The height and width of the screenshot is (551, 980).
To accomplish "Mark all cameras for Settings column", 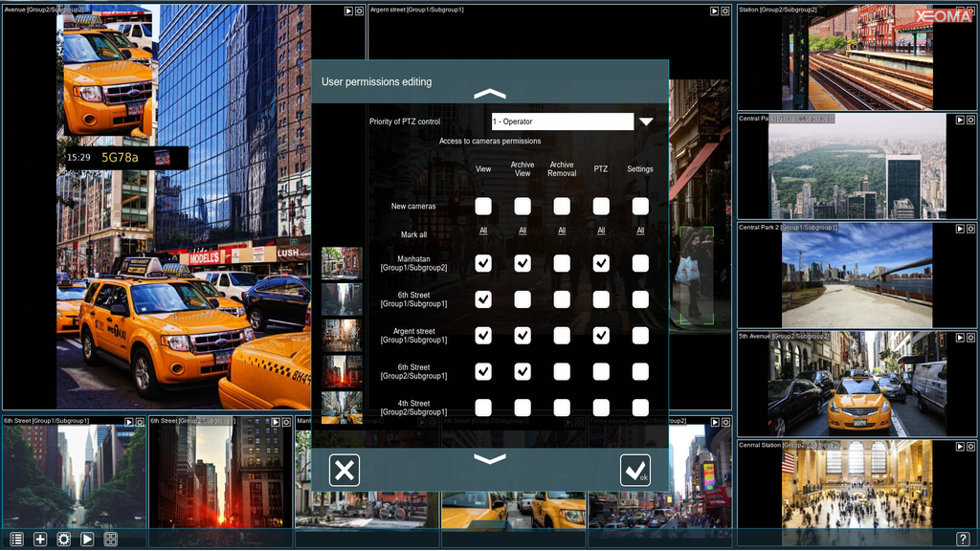I will coord(640,231).
